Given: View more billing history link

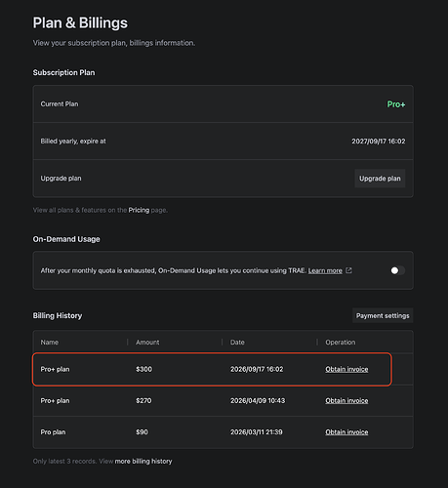Looking at the screenshot, I should [x=143, y=461].
